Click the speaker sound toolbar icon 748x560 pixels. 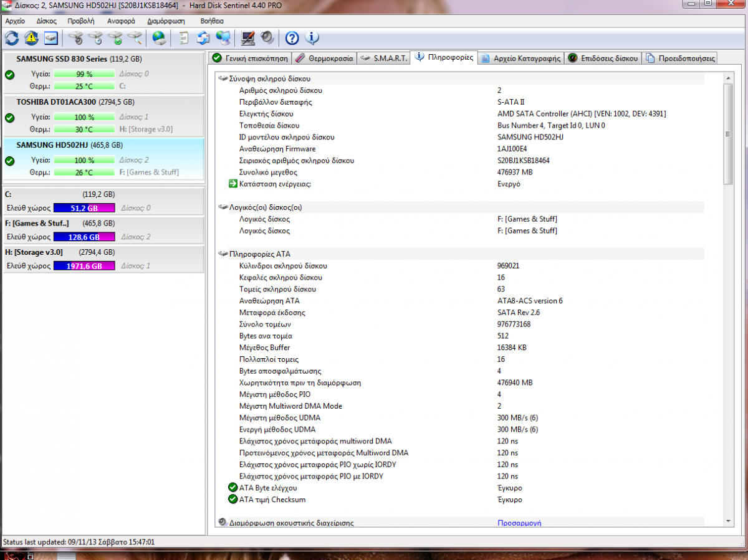point(267,38)
